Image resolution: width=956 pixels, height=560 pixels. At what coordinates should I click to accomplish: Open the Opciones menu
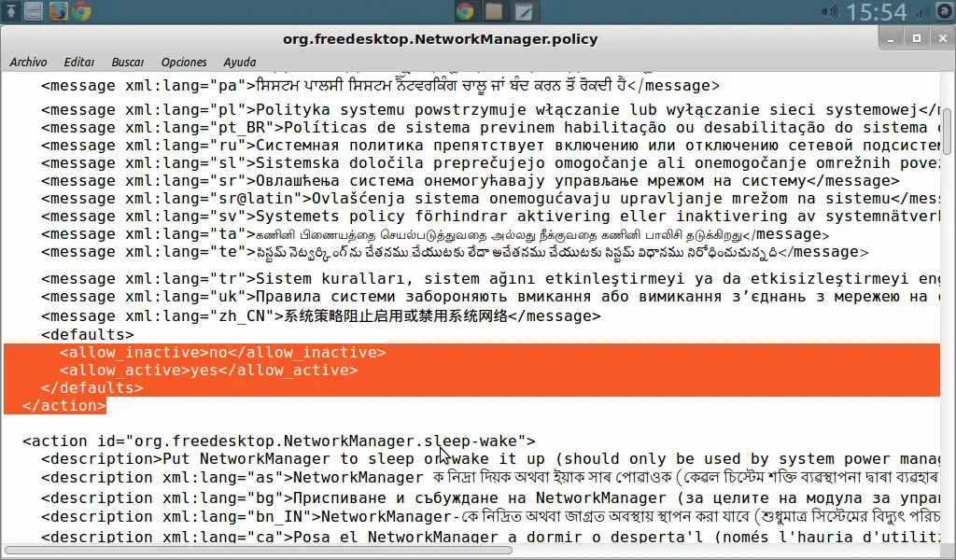pyautogui.click(x=184, y=63)
